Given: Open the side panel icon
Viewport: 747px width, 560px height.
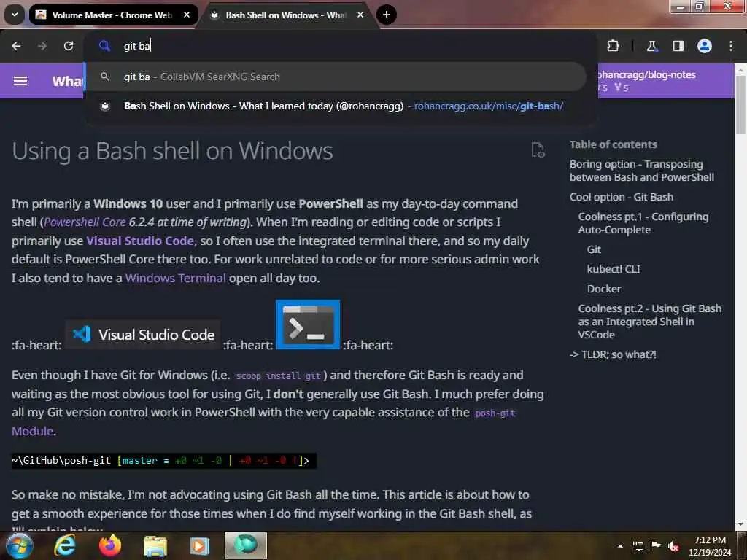Looking at the screenshot, I should click(678, 46).
